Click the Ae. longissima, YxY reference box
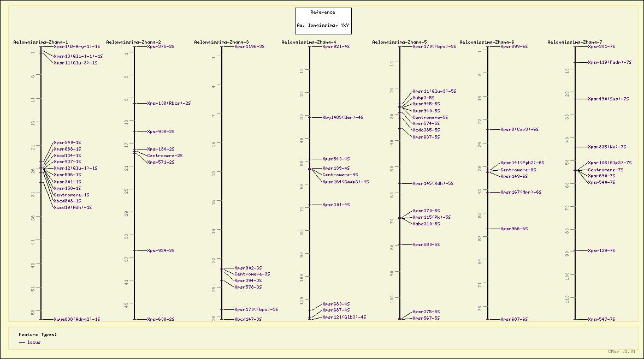Viewport: 644px width, 359px height. 323,25
